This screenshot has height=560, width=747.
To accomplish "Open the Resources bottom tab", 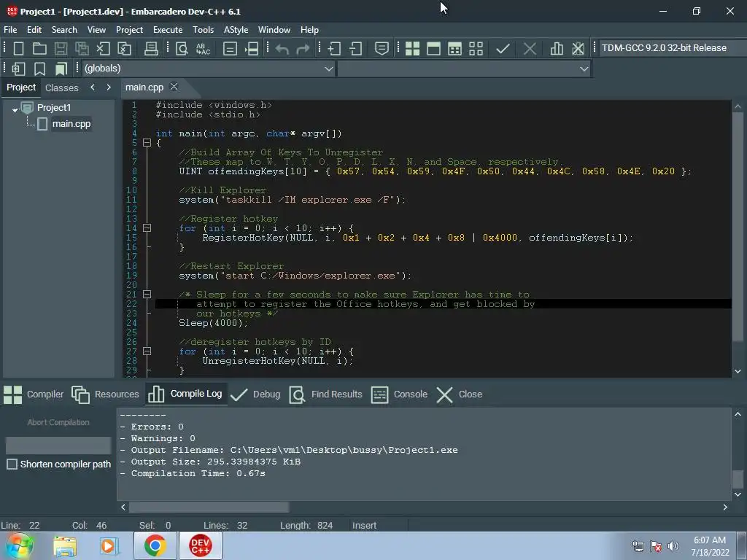I will click(x=105, y=394).
